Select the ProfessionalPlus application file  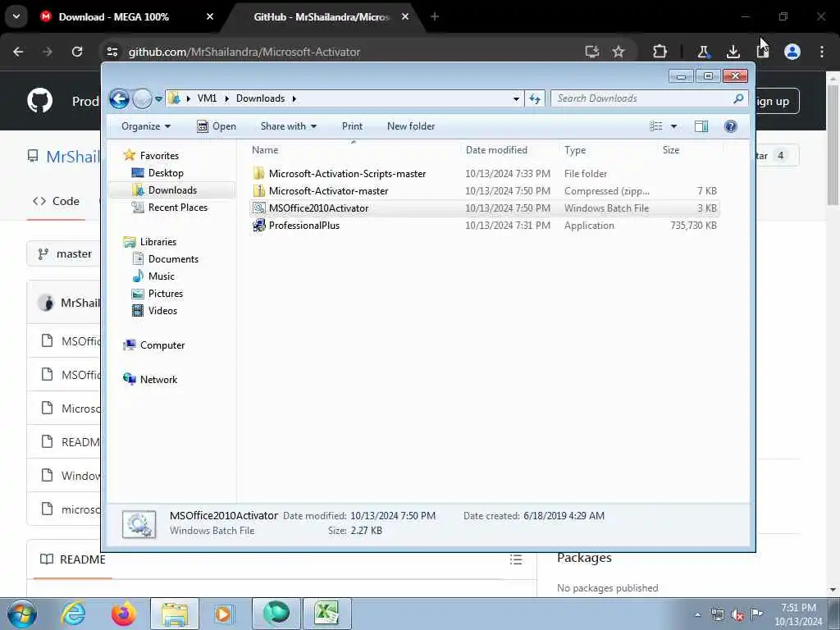[304, 226]
